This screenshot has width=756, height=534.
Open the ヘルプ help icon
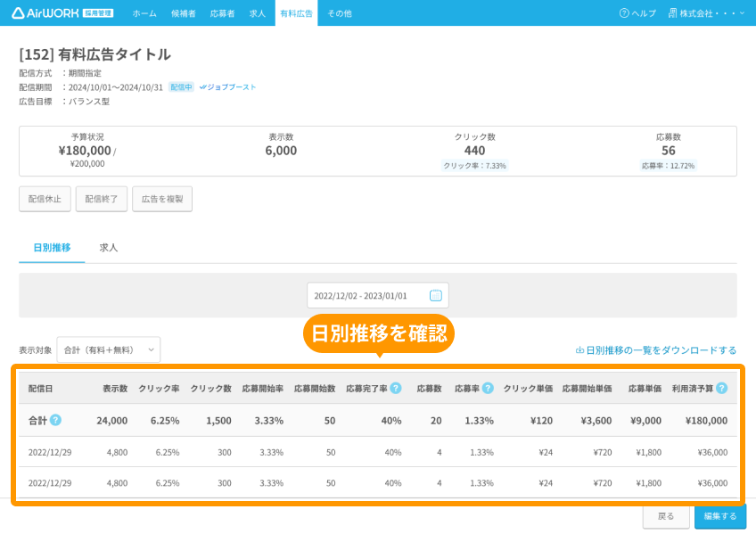tap(624, 13)
